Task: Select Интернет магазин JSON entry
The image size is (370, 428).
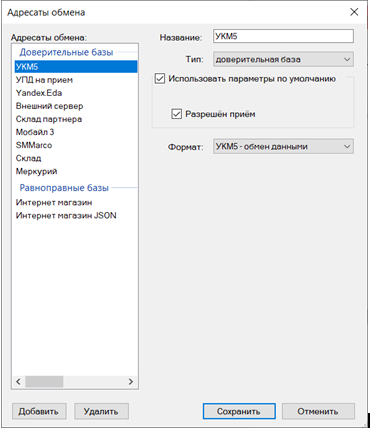Action: point(75,216)
